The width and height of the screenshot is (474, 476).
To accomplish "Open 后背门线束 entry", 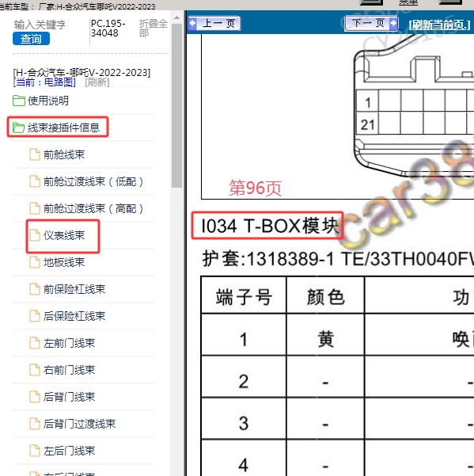I will tap(69, 397).
